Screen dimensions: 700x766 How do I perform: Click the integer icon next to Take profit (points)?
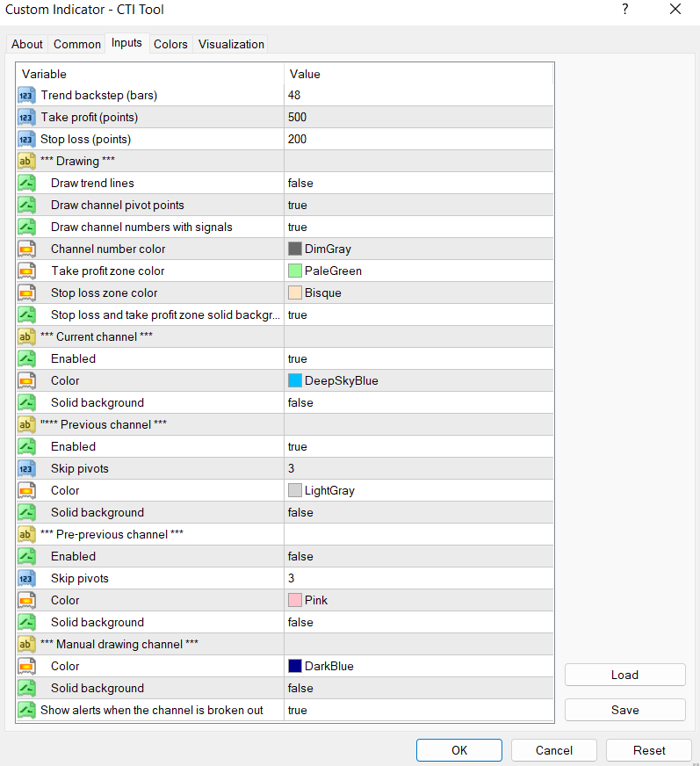26,117
